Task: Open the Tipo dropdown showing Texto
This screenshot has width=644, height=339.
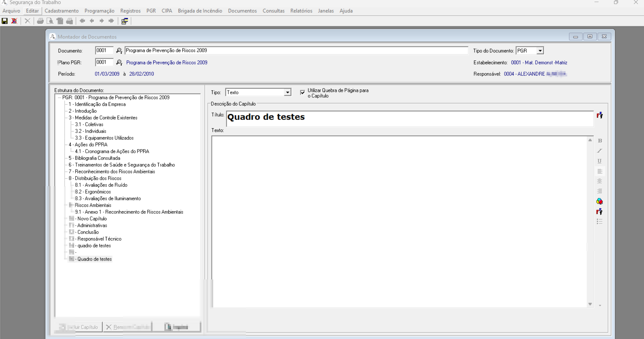Action: click(x=287, y=92)
